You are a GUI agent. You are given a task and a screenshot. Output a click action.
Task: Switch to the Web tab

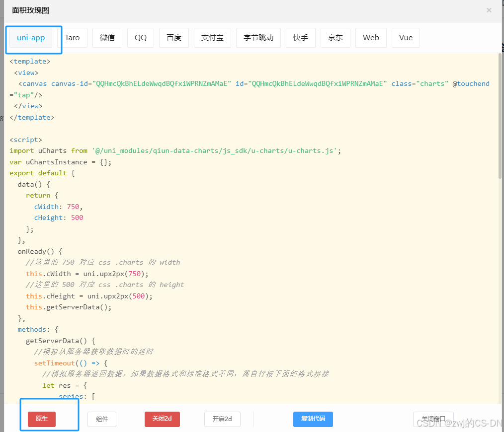tap(371, 38)
